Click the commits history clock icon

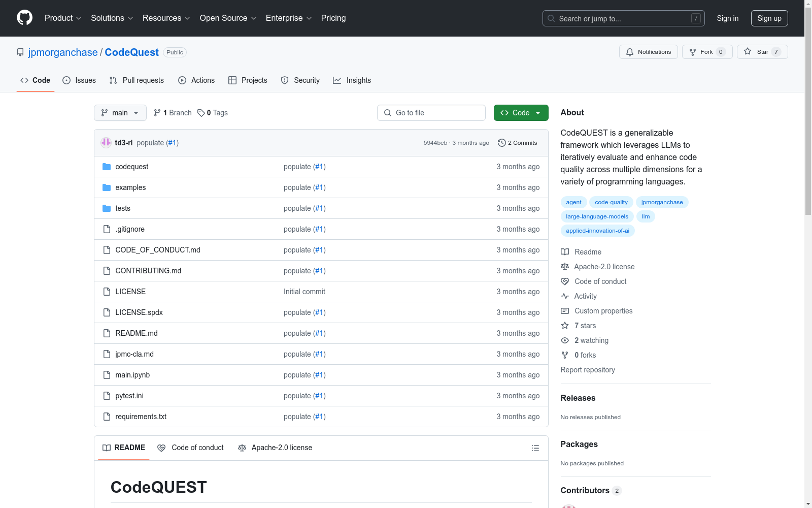point(502,143)
